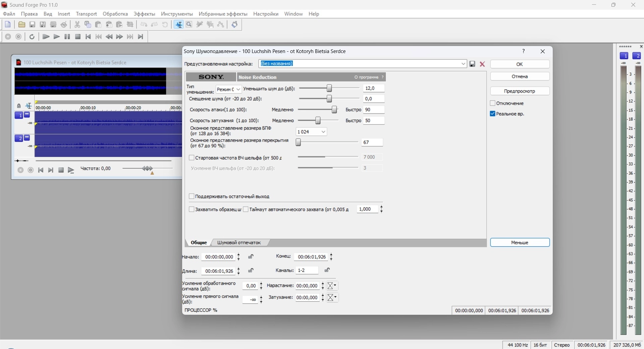The image size is (644, 349).
Task: Toggle channel 1 button in the data window
Action: tap(19, 115)
